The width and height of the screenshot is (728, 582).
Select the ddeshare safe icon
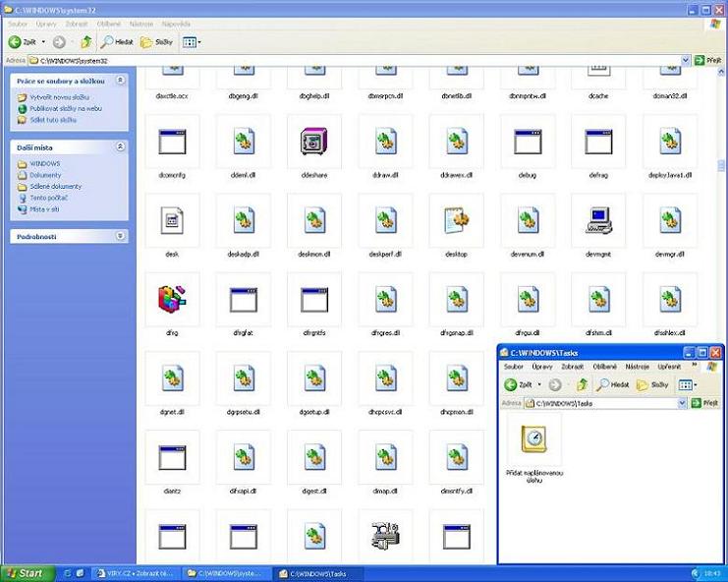313,142
